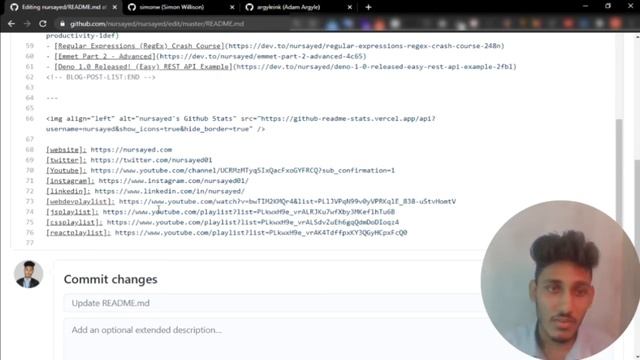The height and width of the screenshot is (360, 640).
Task: Click the forward navigation arrow
Action: pos(27,24)
